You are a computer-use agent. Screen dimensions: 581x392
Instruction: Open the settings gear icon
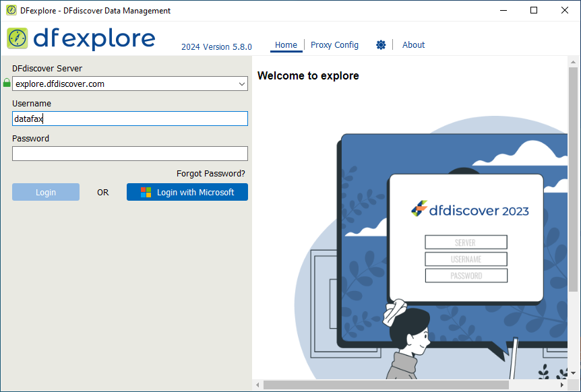click(x=381, y=44)
